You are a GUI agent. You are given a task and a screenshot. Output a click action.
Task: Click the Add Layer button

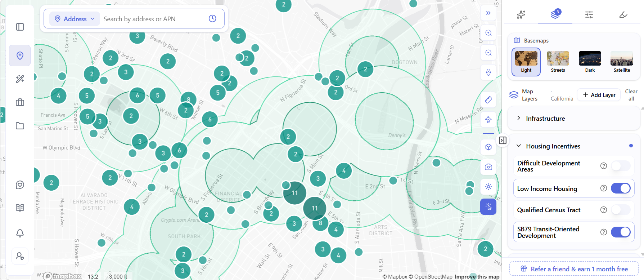(599, 95)
